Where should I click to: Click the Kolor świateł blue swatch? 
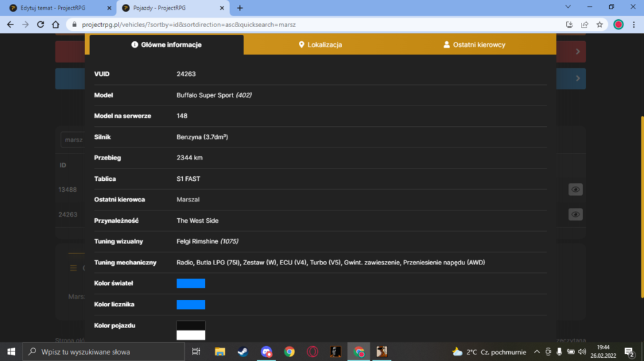(191, 284)
